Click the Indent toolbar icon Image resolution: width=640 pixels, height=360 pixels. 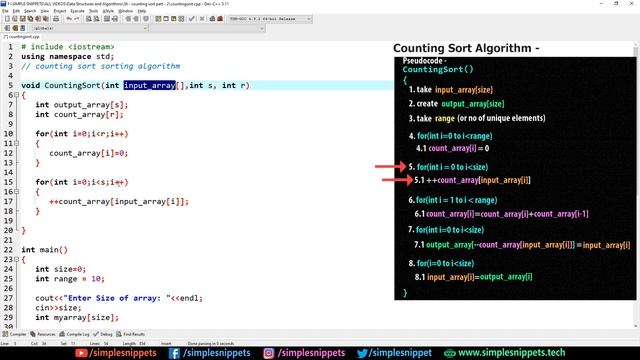pyautogui.click(x=127, y=19)
